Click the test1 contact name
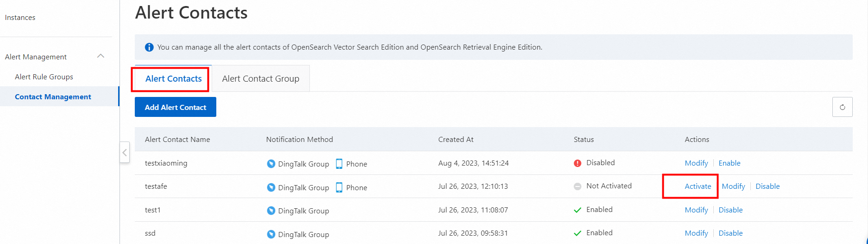The width and height of the screenshot is (868, 244). [x=153, y=210]
